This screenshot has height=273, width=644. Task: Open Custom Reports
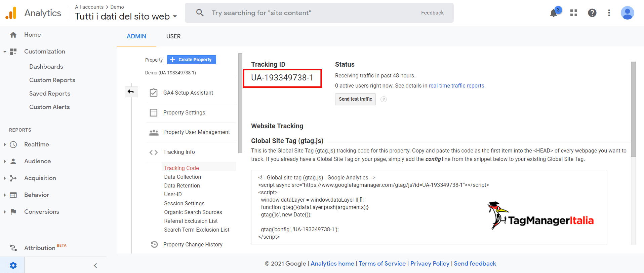52,80
